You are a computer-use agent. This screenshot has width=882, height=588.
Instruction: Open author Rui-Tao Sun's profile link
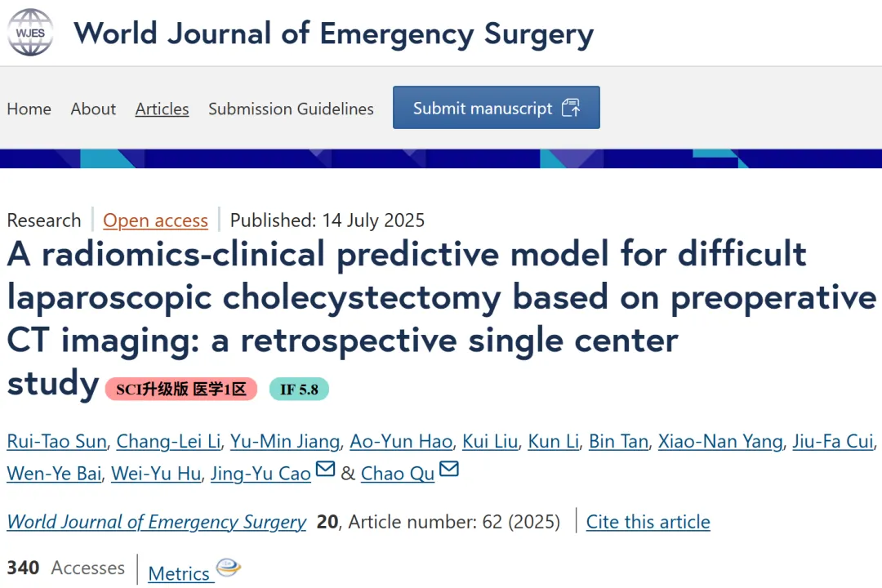[57, 441]
